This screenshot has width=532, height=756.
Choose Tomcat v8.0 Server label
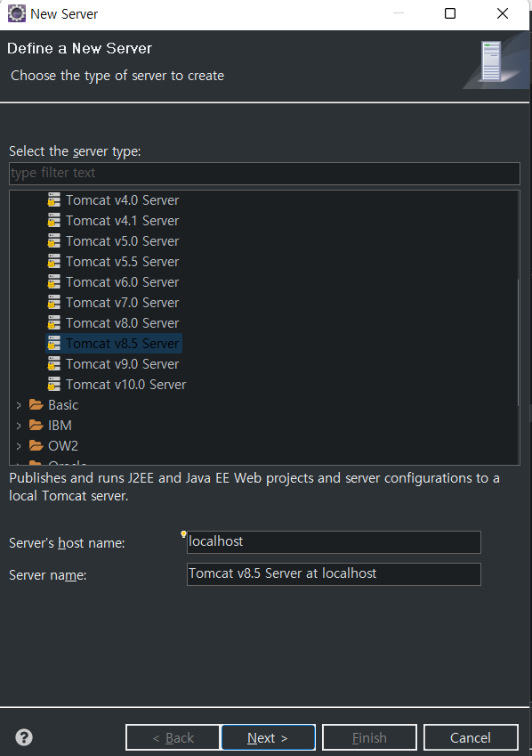(x=123, y=323)
